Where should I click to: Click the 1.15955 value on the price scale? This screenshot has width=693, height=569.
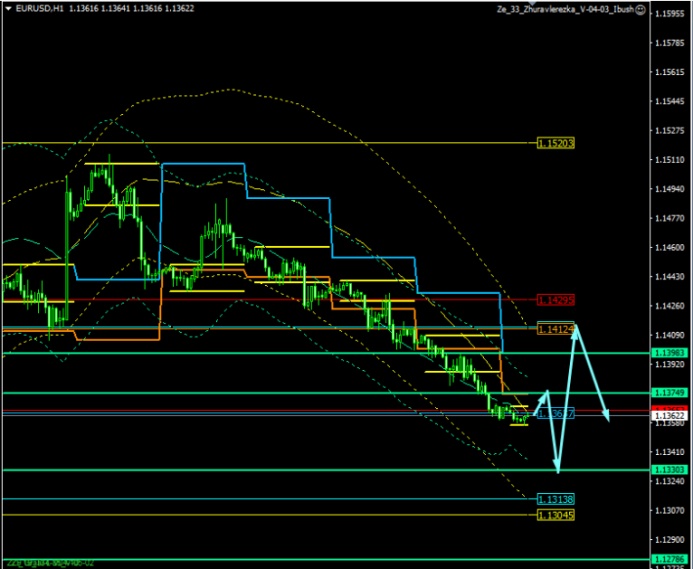[x=668, y=14]
